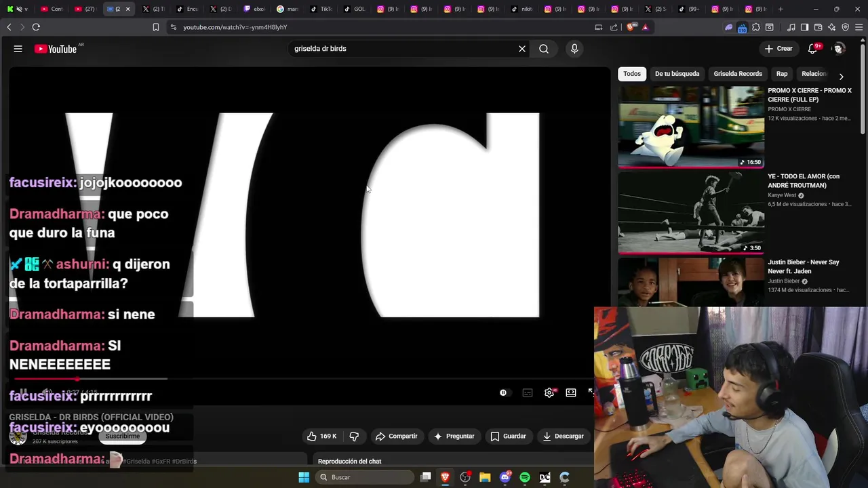Click the taskbar Buscar search box
This screenshot has width=868, height=488.
click(x=366, y=477)
